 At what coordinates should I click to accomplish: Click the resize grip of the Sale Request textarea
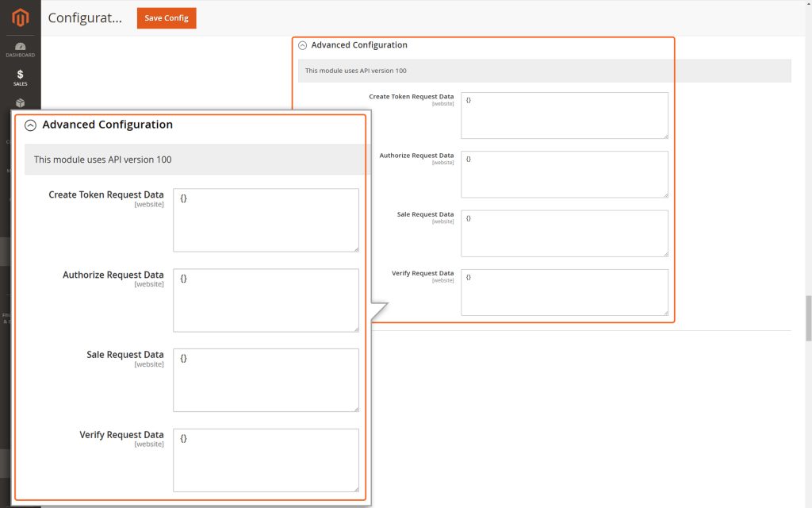coord(357,408)
